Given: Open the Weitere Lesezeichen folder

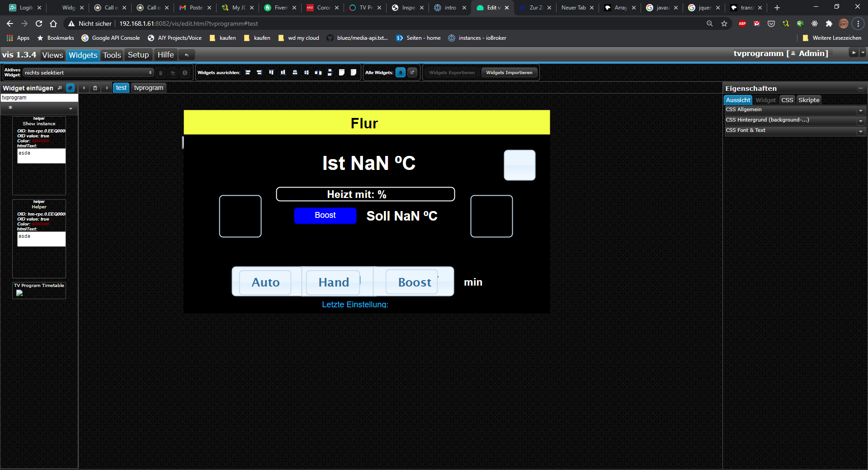Looking at the screenshot, I should (x=832, y=38).
